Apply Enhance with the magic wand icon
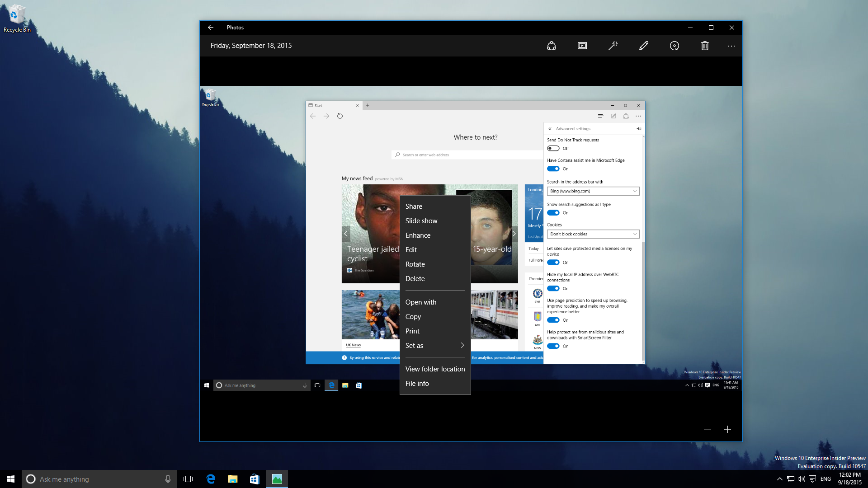This screenshot has height=488, width=868. tap(613, 46)
